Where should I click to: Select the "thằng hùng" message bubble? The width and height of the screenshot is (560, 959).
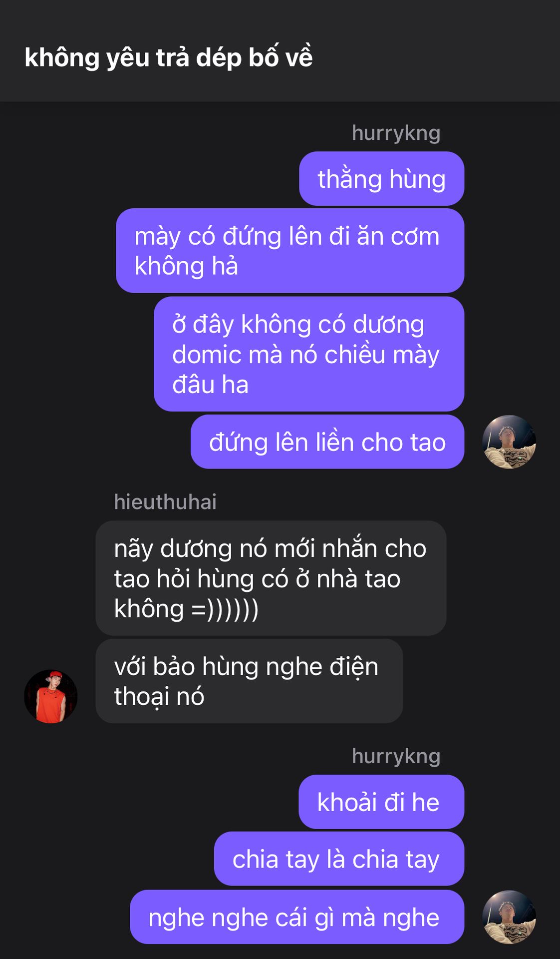(x=382, y=179)
